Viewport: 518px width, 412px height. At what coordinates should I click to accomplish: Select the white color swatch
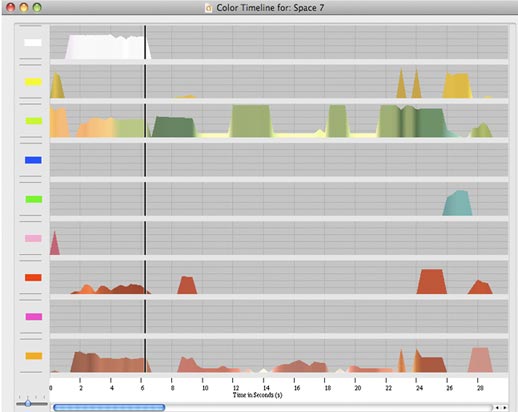coord(33,43)
